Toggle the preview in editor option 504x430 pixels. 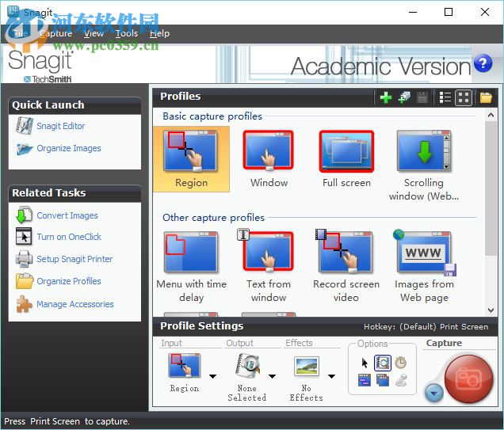click(383, 363)
